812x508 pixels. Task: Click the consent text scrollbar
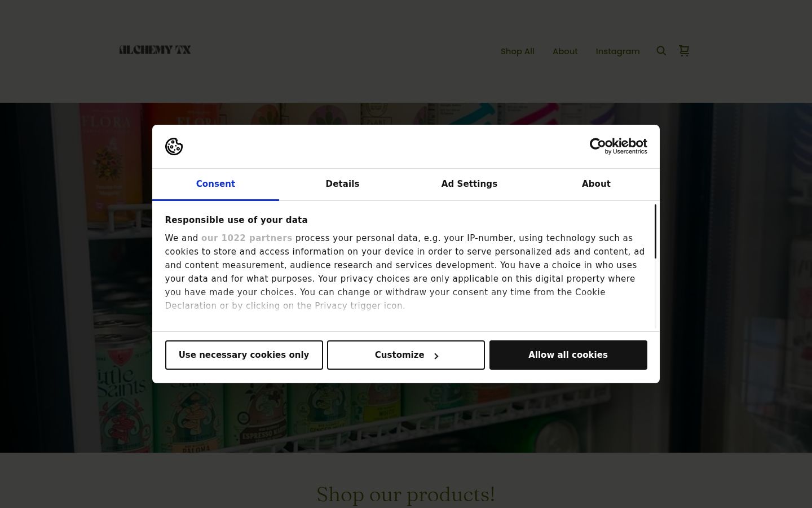[655, 231]
